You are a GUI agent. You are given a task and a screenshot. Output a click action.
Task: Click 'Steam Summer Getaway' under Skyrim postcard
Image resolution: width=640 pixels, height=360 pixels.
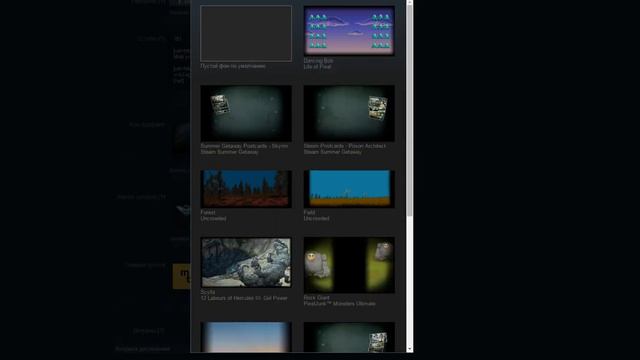(229, 152)
